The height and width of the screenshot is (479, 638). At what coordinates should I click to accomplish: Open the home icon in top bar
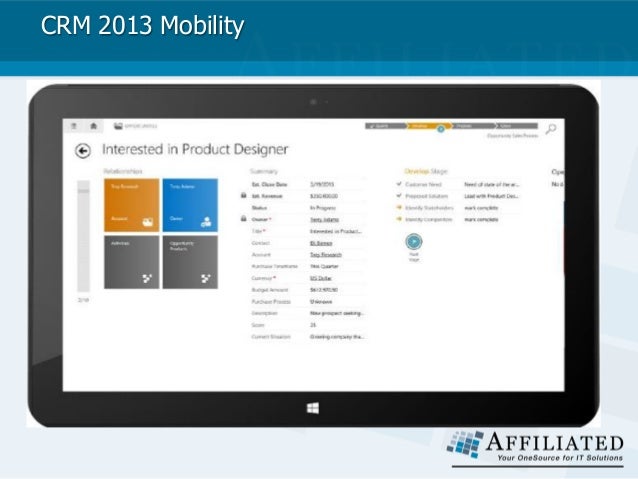[94, 126]
